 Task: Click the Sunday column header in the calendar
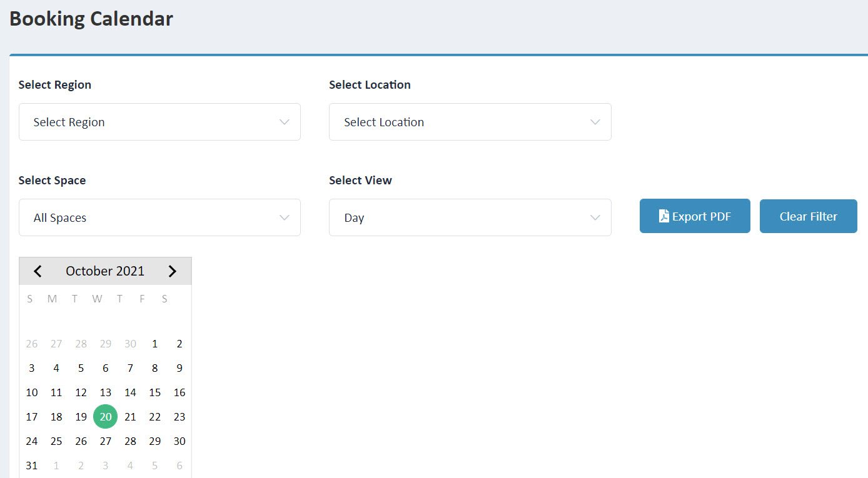tap(29, 299)
